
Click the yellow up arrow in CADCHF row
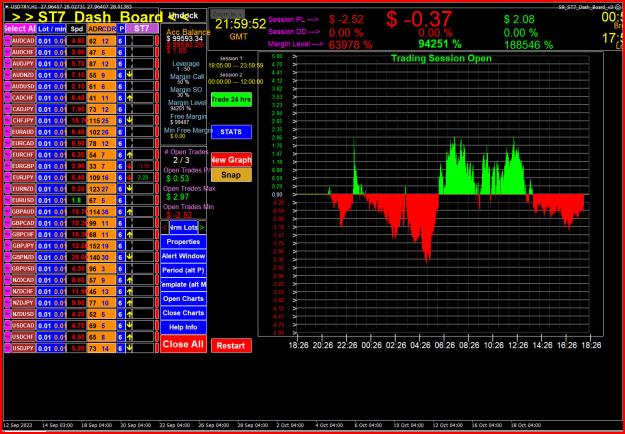[x=130, y=98]
